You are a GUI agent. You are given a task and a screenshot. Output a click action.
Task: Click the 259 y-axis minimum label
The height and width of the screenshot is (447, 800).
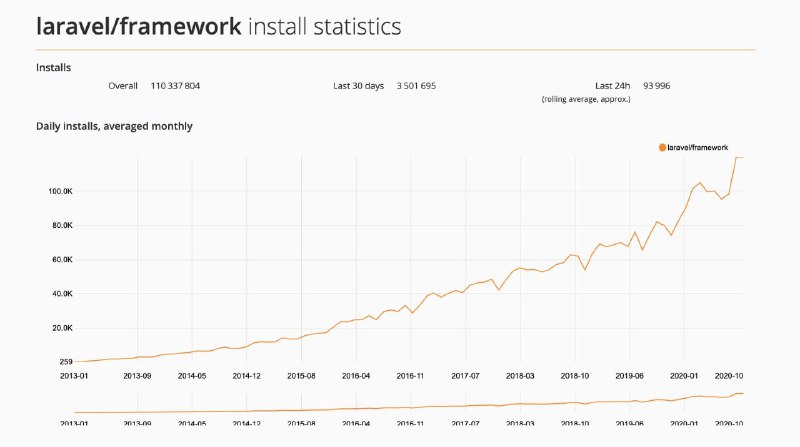pos(66,362)
